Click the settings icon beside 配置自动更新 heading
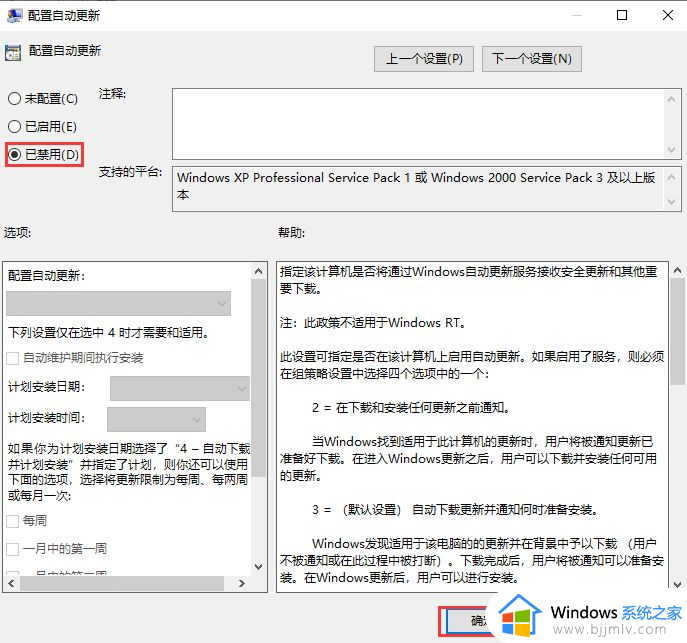 pos(13,53)
